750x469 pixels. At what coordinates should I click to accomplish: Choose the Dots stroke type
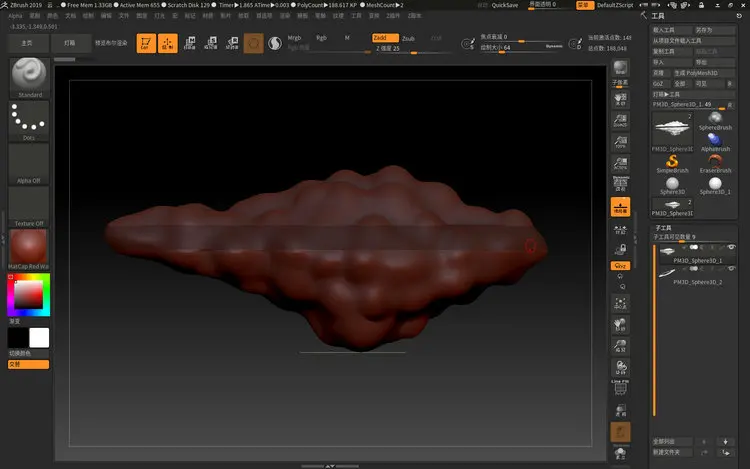click(28, 121)
